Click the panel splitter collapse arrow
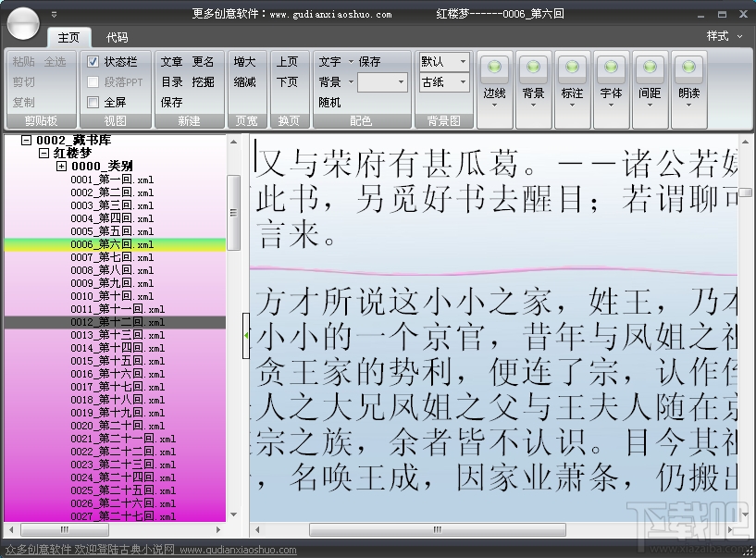756x558 pixels. click(246, 335)
